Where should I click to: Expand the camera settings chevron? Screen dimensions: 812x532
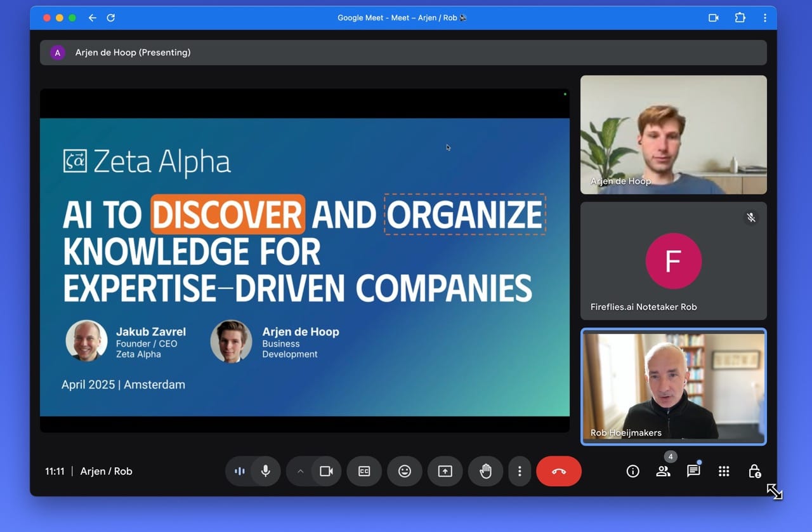click(x=301, y=471)
